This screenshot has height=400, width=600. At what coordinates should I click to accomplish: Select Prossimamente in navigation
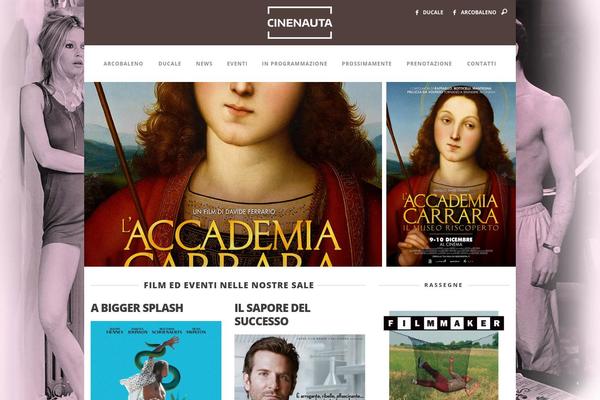pyautogui.click(x=367, y=64)
